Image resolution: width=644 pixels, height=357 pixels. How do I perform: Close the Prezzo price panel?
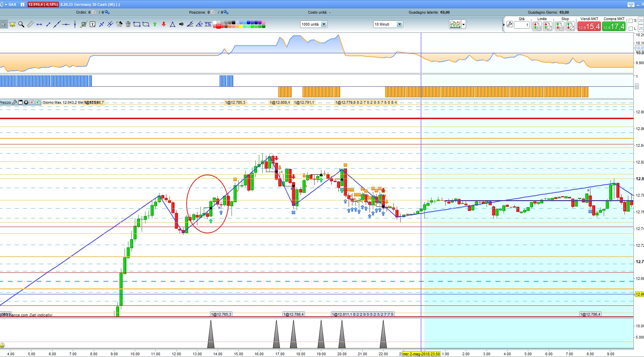click(x=26, y=102)
